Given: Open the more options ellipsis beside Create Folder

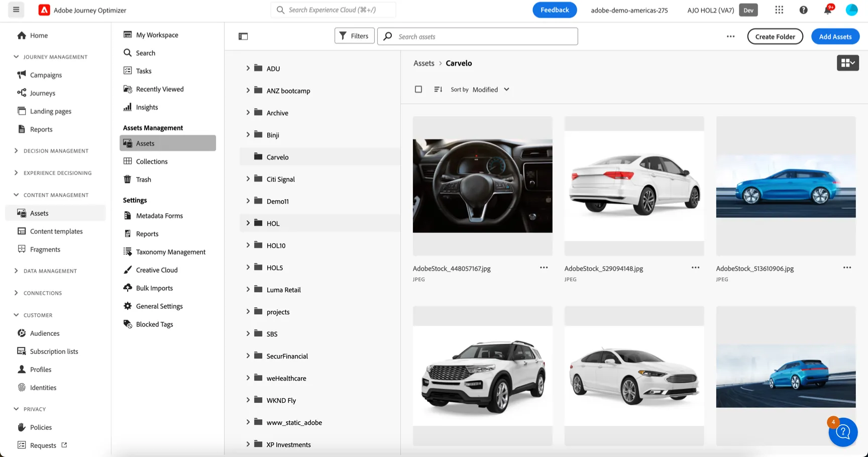Looking at the screenshot, I should pyautogui.click(x=730, y=36).
